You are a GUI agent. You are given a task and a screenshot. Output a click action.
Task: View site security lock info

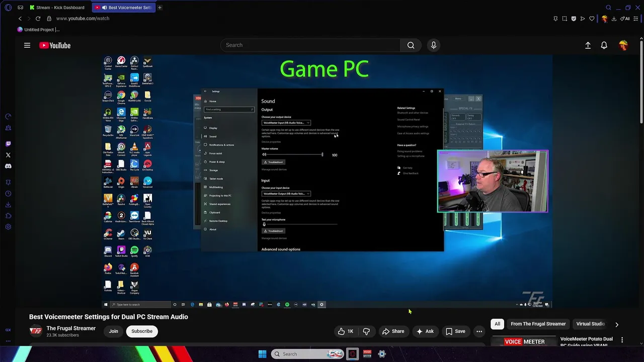(x=49, y=19)
